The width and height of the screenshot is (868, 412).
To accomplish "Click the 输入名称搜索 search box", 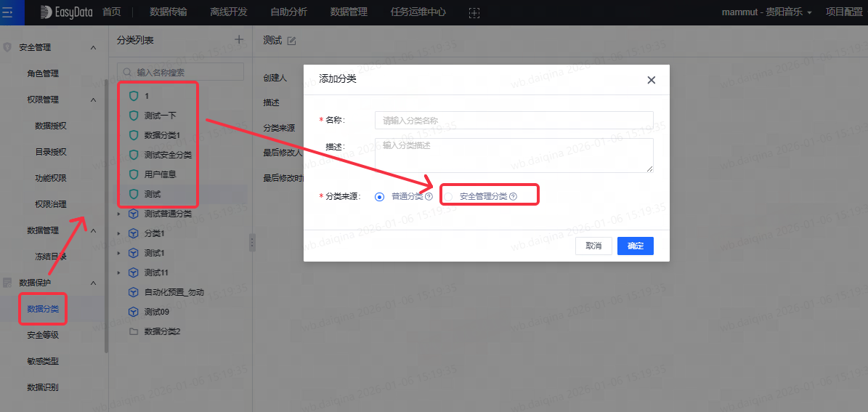I will point(180,72).
